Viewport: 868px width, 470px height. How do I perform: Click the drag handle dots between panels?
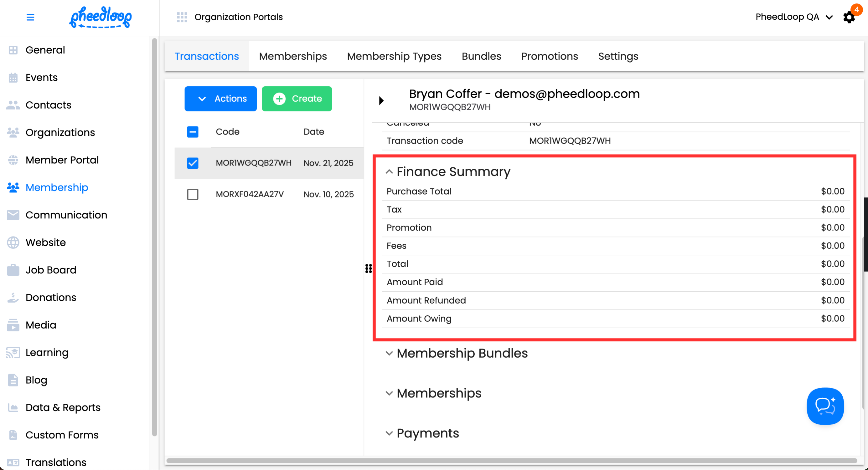point(368,268)
